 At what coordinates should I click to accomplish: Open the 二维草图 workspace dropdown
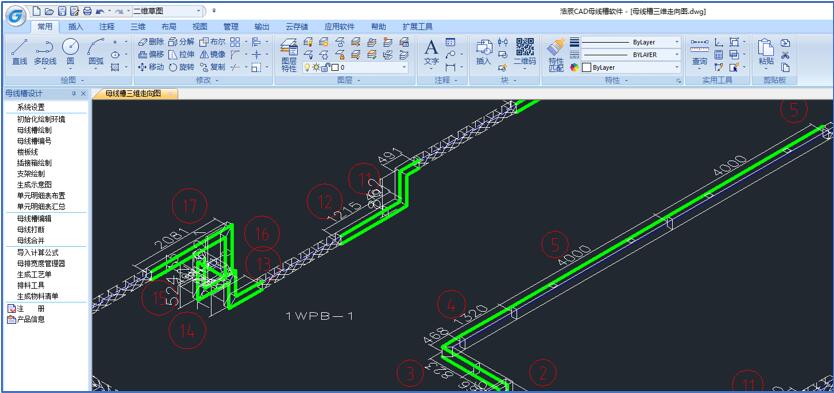pyautogui.click(x=168, y=11)
